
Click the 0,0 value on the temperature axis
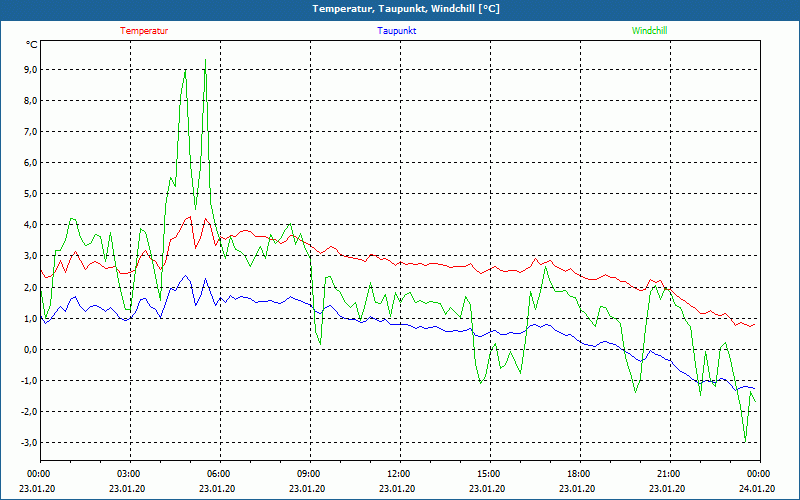[30, 349]
